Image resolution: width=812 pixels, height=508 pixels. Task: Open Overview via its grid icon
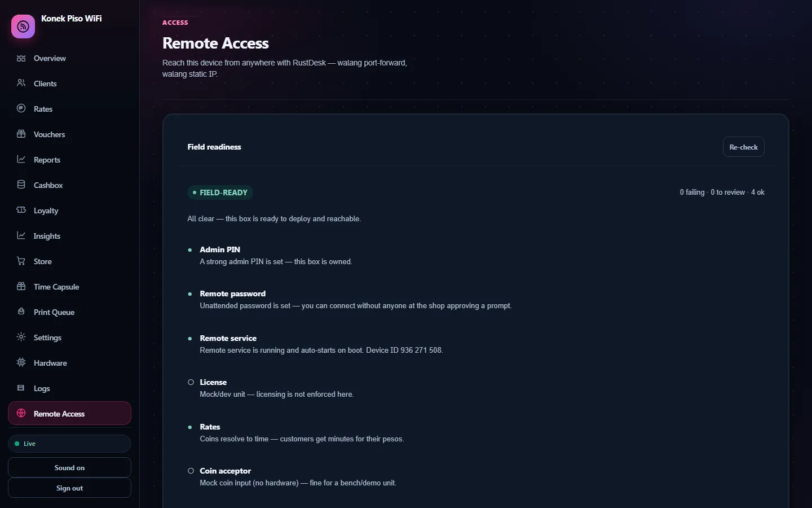(x=21, y=58)
